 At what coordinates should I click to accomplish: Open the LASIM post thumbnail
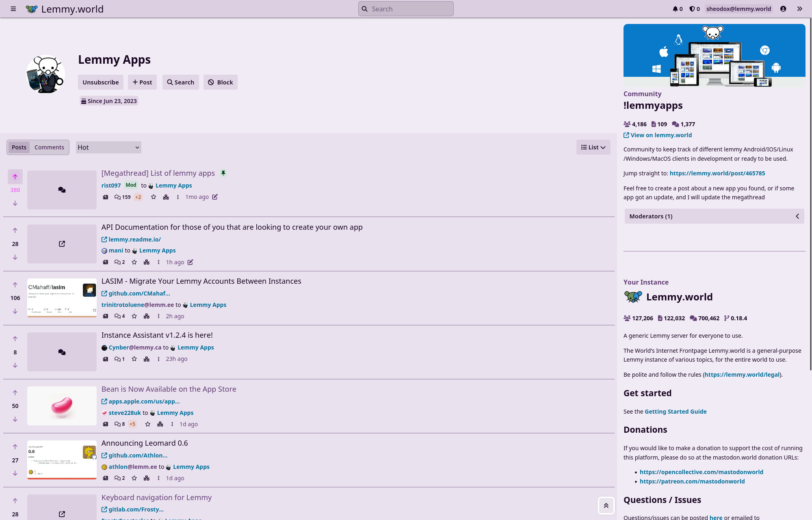(x=62, y=298)
